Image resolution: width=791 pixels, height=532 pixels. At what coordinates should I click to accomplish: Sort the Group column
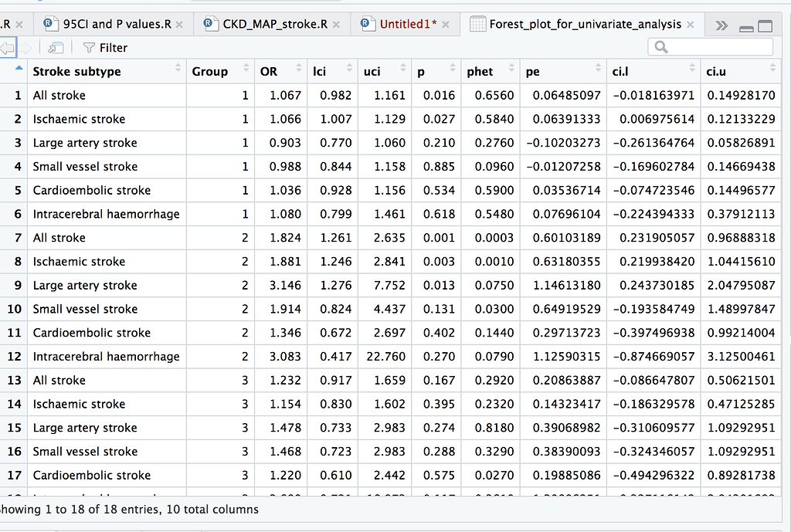point(246,71)
